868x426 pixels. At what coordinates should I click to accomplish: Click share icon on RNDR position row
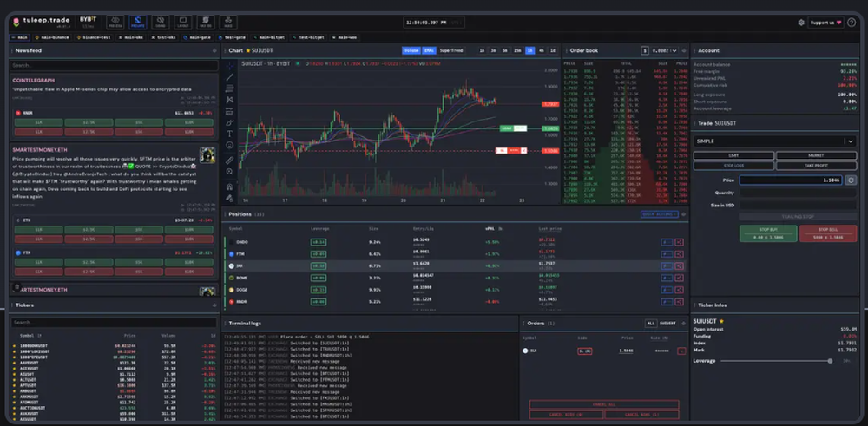pyautogui.click(x=680, y=302)
